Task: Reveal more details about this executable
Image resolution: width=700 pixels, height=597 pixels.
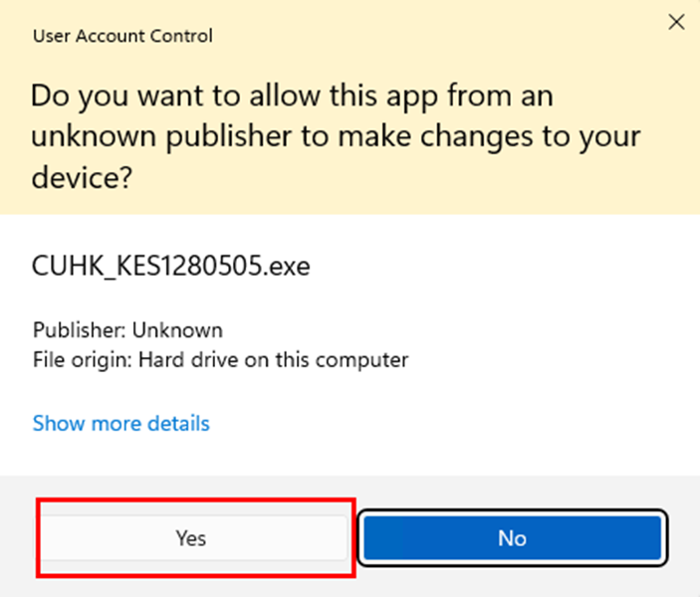Action: (x=121, y=423)
